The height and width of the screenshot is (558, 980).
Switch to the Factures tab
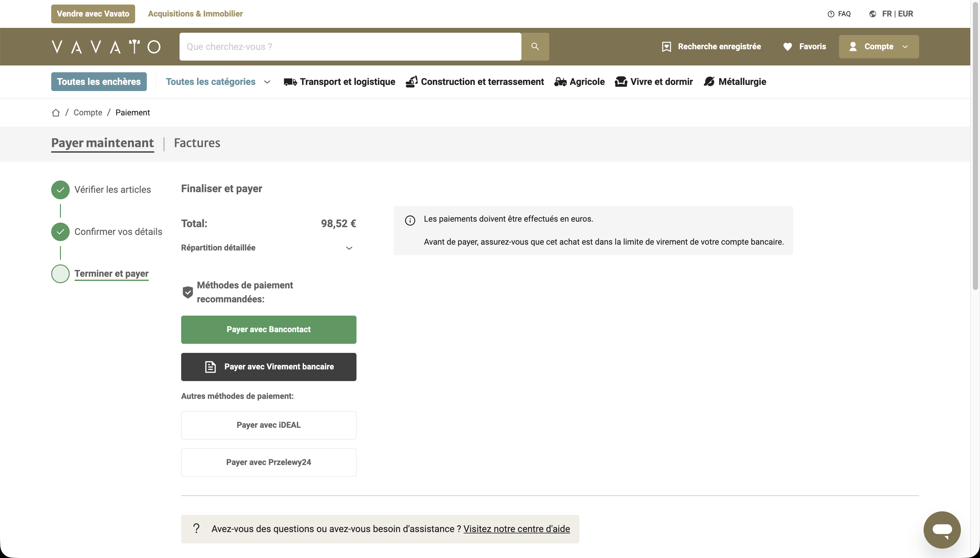tap(197, 143)
